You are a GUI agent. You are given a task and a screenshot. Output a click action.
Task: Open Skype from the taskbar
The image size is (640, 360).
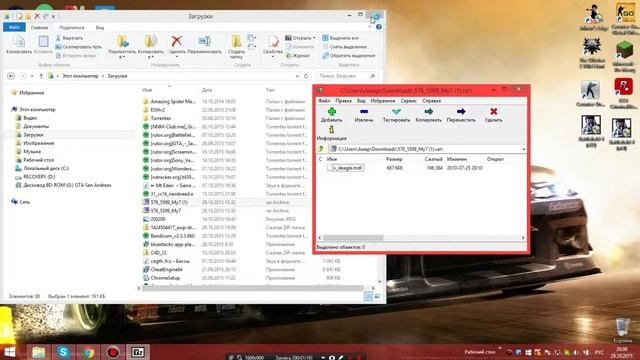(x=63, y=352)
